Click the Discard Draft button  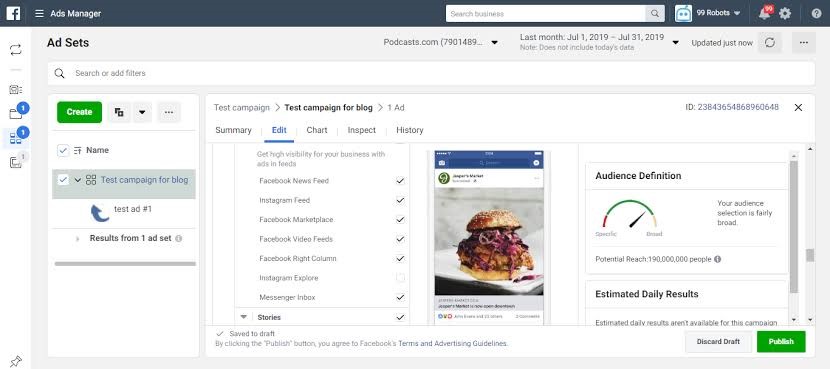pos(718,341)
